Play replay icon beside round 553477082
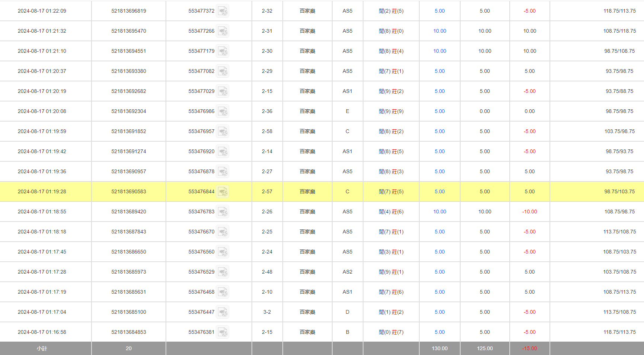Viewport: 644px width, 355px height. point(222,71)
